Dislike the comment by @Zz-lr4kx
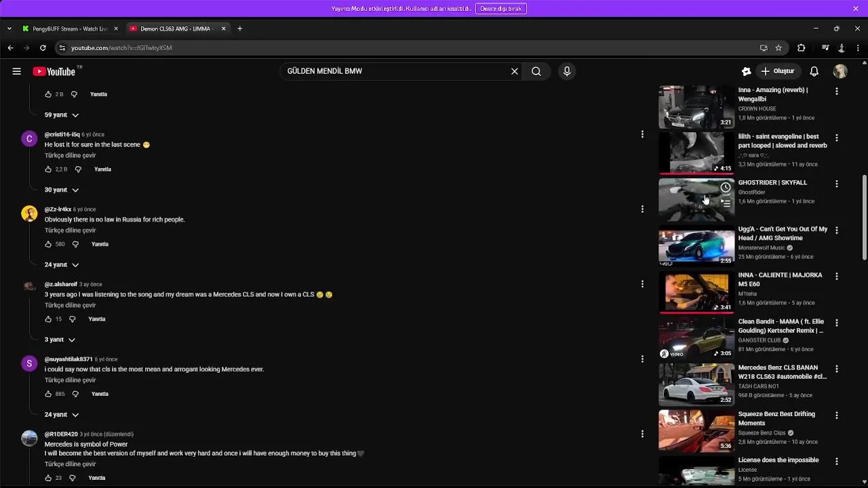The width and height of the screenshot is (868, 488). (x=75, y=244)
